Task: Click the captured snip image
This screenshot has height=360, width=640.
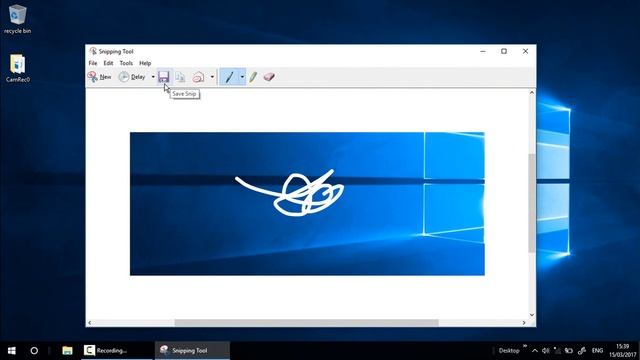Action: point(307,204)
